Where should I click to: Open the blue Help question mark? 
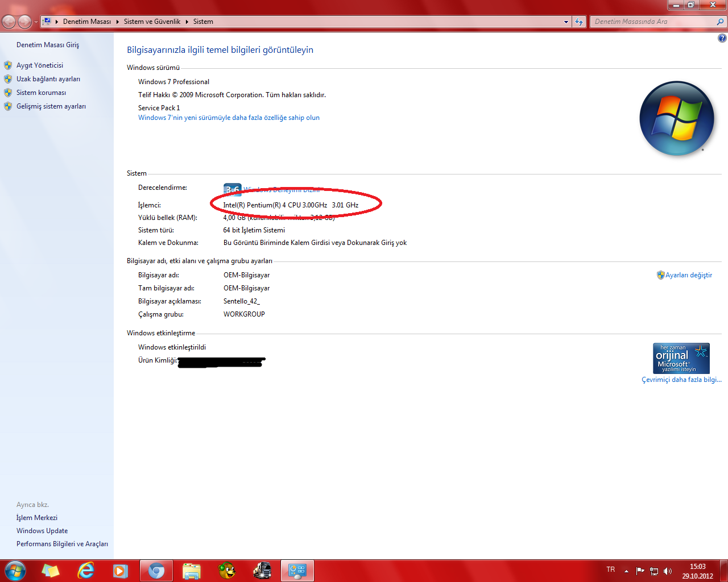click(x=722, y=38)
